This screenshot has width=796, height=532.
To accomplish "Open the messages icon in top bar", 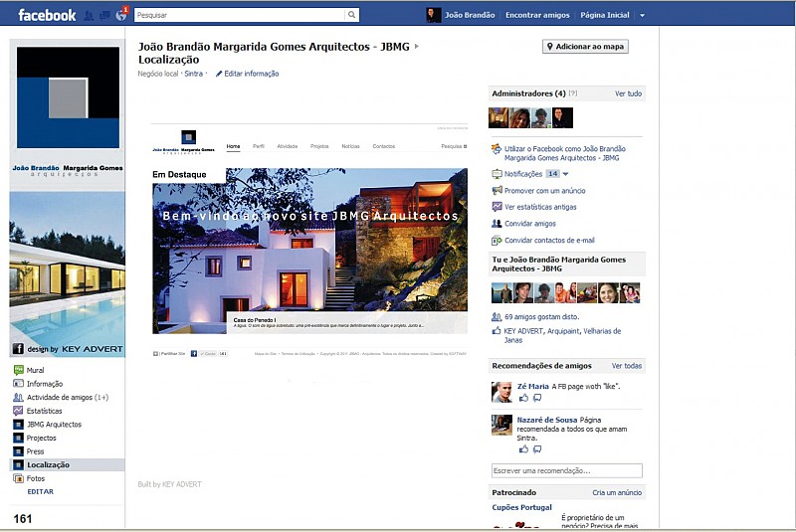I will (x=104, y=16).
